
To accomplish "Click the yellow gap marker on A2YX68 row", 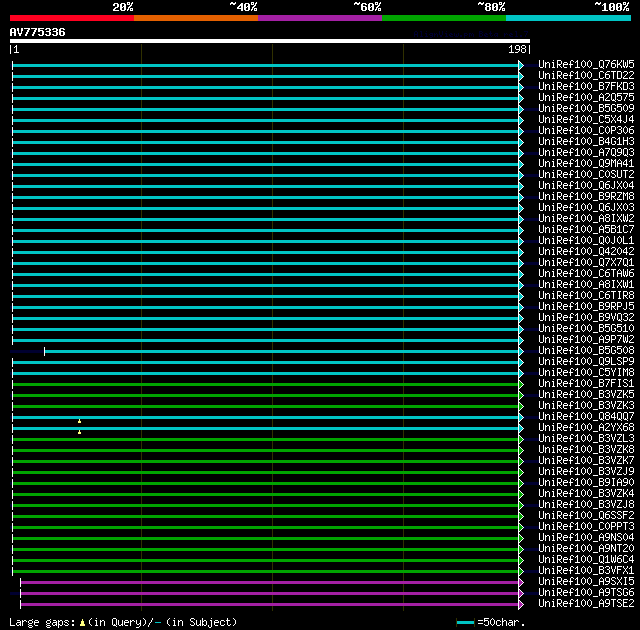I will 80,432.
